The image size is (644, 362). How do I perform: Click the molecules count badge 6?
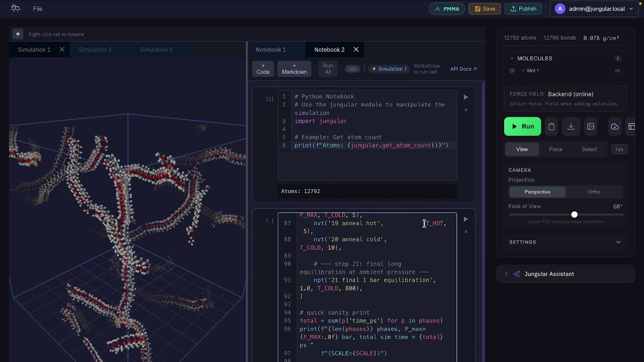point(618,58)
